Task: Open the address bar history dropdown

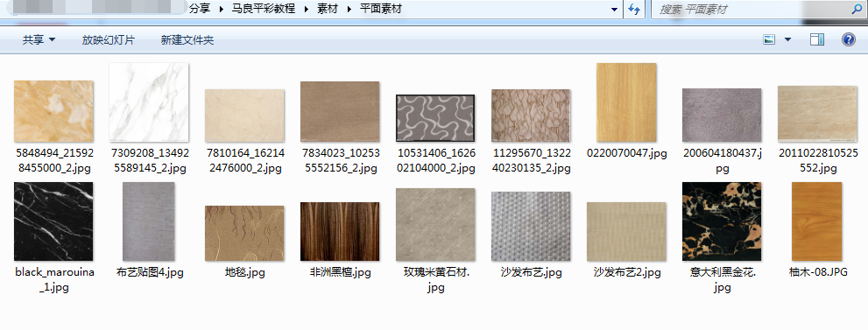Action: (614, 10)
